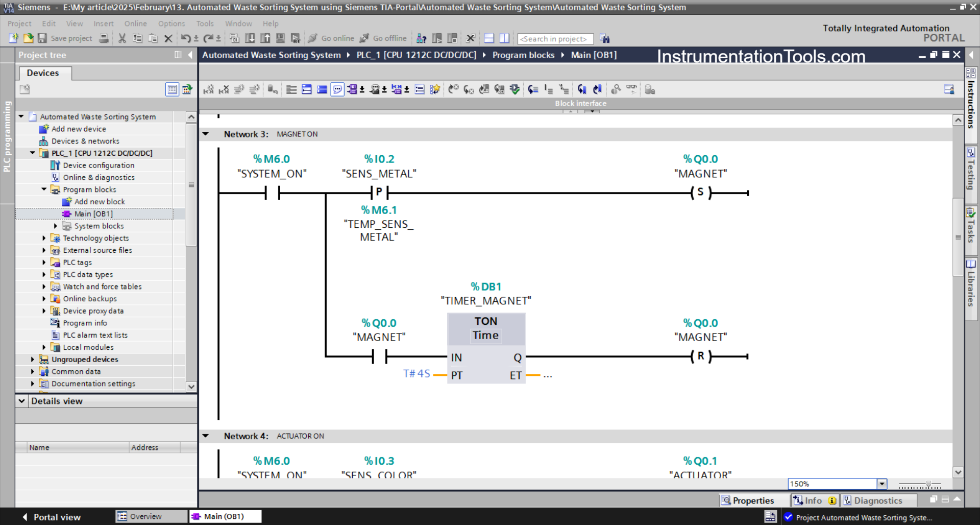Toggle split editor space vertically
980x525 pixels.
click(504, 38)
